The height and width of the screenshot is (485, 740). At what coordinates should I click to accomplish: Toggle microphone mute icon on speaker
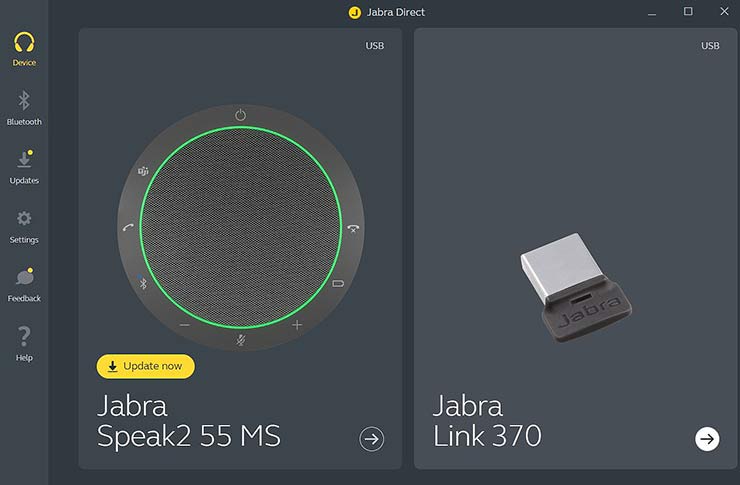pos(240,340)
